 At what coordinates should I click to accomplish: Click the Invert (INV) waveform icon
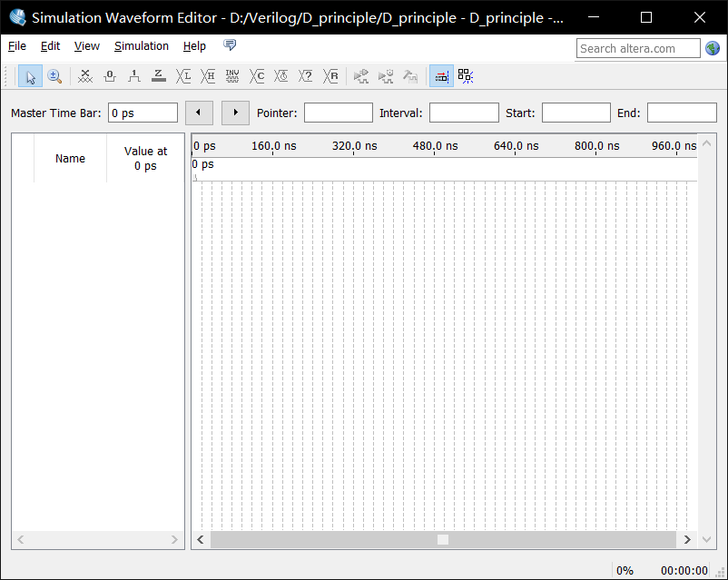[x=232, y=76]
